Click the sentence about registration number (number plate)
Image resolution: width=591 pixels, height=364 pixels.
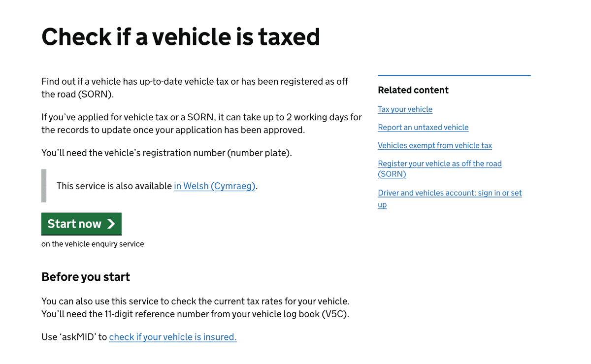[x=166, y=153]
